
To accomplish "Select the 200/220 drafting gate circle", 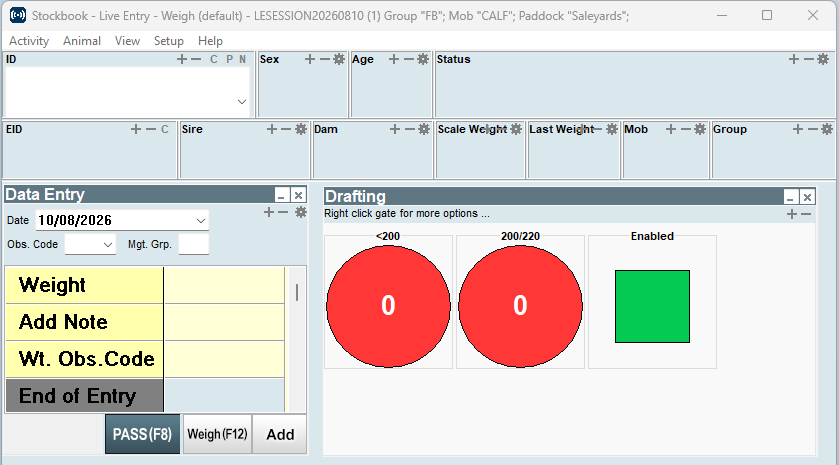I will point(520,306).
